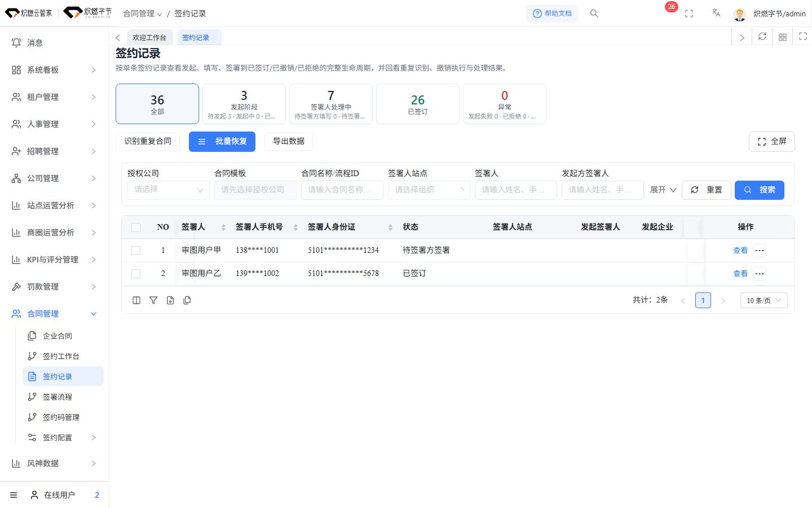This screenshot has height=508, width=812.
Task: Switch to the 欢迎工作台 tab
Action: [149, 37]
